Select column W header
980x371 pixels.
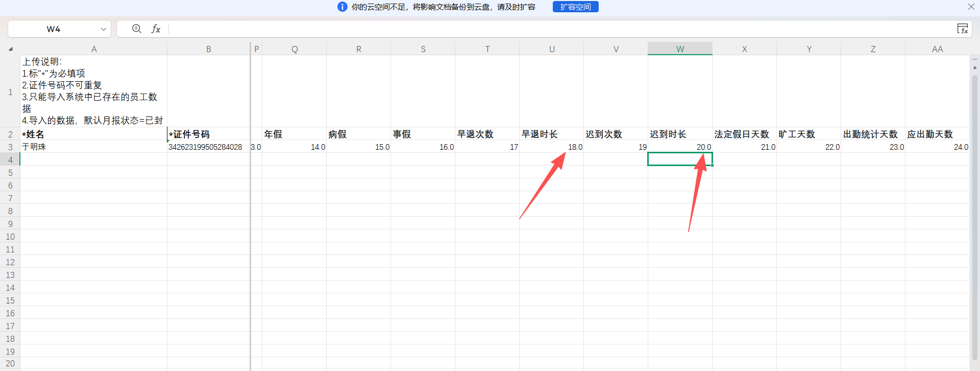click(x=680, y=49)
